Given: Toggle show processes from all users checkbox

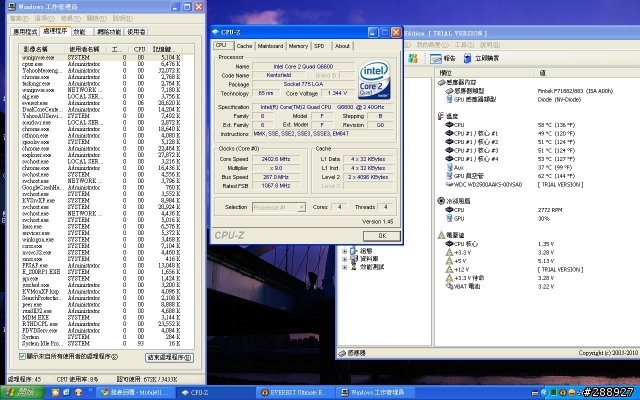Looking at the screenshot, I should 22,356.
